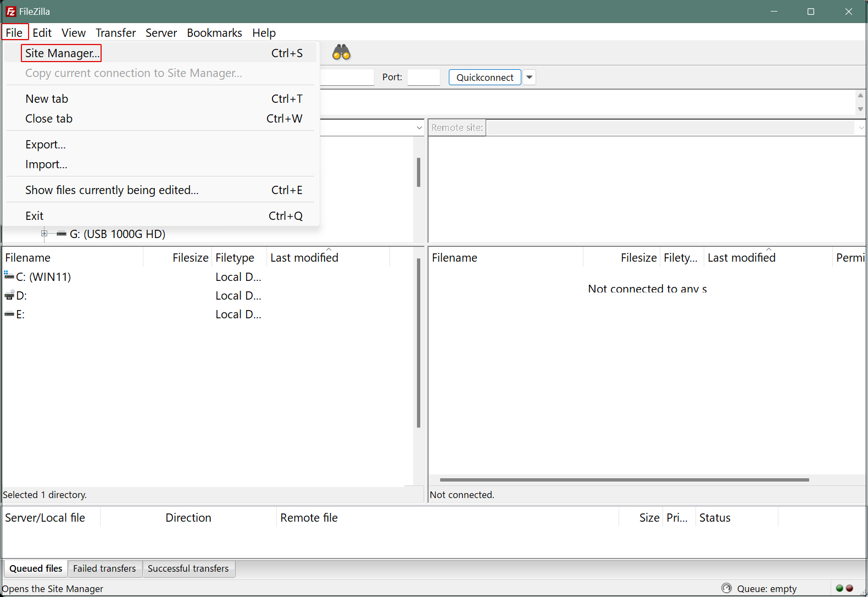Sort remote list by Last modified column

pyautogui.click(x=768, y=258)
